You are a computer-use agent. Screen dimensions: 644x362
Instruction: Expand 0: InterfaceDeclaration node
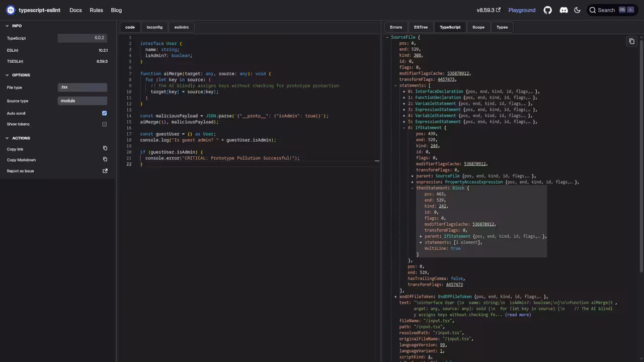[404, 92]
